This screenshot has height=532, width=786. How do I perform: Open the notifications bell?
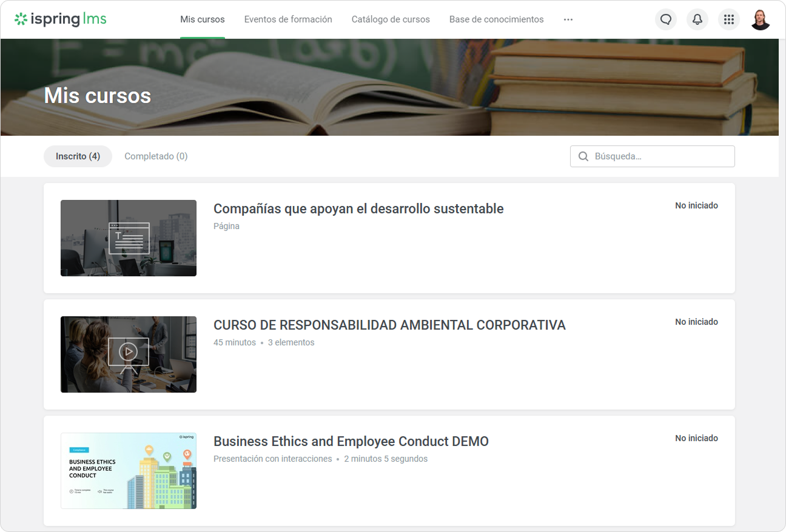pos(697,19)
